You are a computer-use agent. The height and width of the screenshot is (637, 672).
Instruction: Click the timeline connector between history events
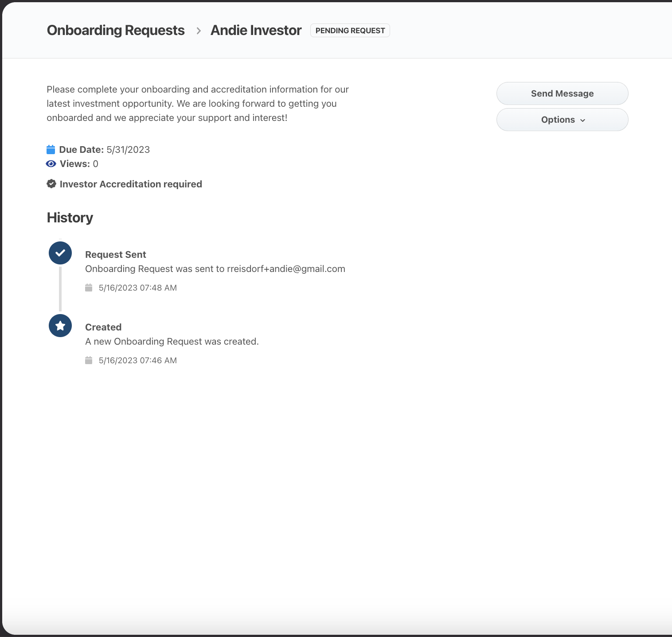(x=60, y=289)
